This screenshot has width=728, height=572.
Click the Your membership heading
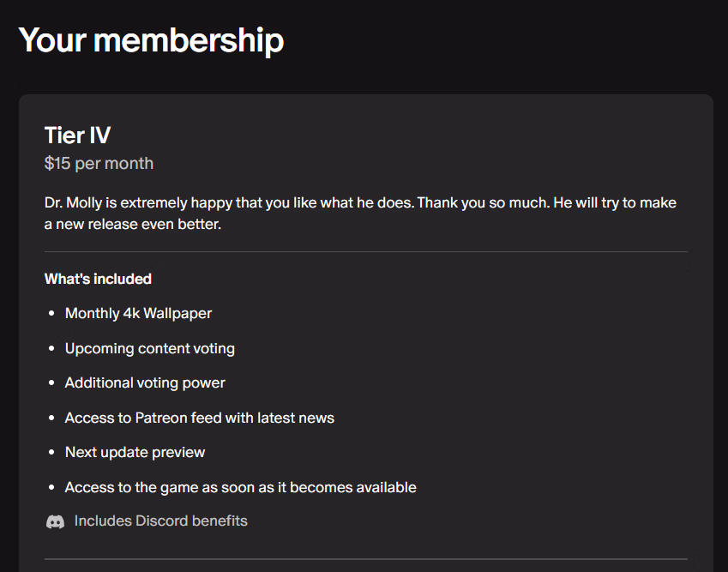151,40
